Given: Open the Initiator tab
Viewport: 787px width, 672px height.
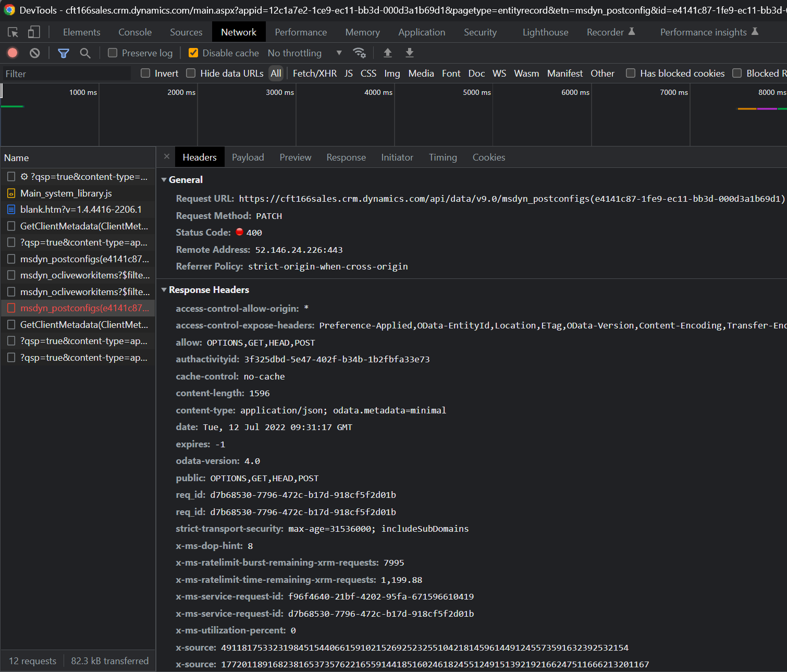Looking at the screenshot, I should 397,157.
